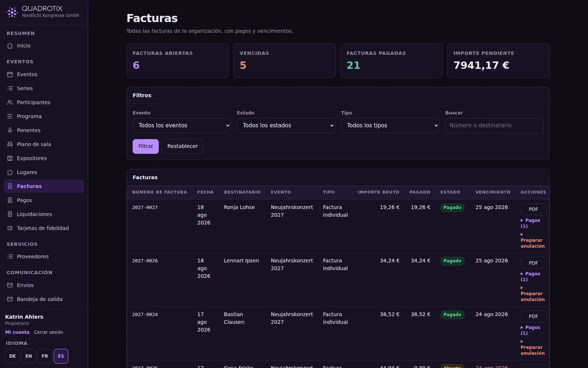This screenshot has height=368, width=588.
Task: Select the ES language option
Action: [61, 356]
